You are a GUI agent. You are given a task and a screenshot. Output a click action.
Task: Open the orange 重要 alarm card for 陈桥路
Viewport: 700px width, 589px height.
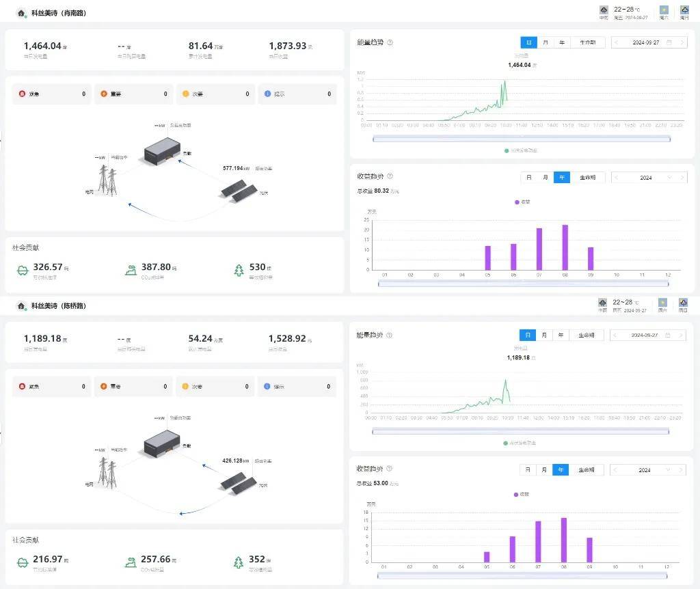133,387
